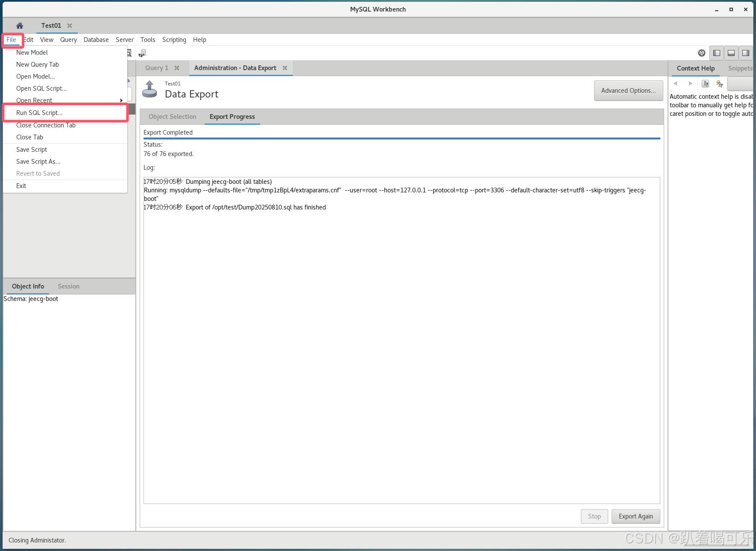756x551 pixels.
Task: Choose New Query Tab menu entry
Action: click(65, 65)
